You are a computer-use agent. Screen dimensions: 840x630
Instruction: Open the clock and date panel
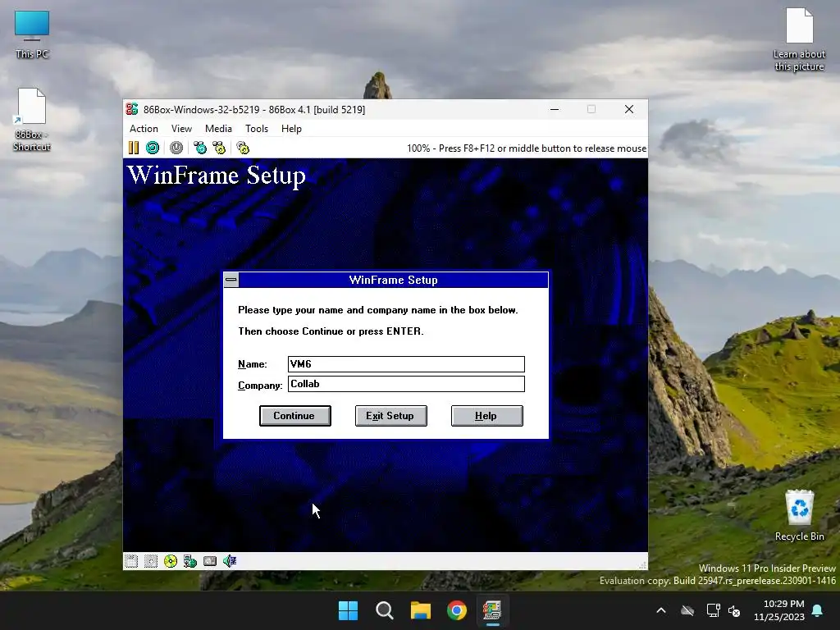(x=779, y=610)
